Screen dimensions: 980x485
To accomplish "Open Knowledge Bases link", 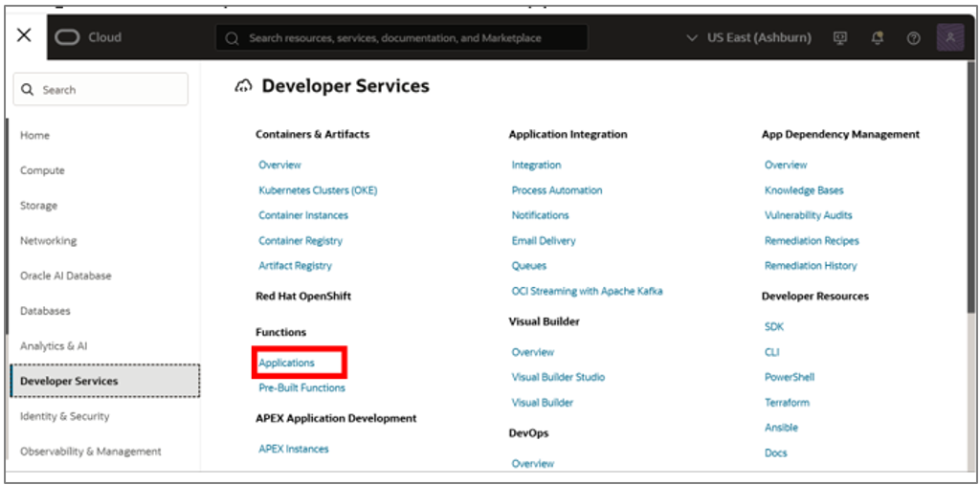I will point(804,190).
